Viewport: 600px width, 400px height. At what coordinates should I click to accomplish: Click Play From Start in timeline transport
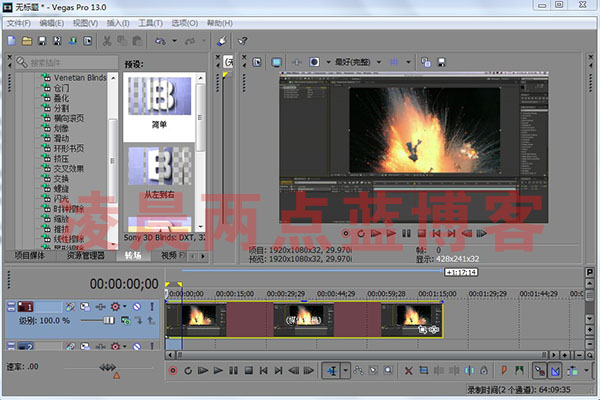click(x=203, y=371)
